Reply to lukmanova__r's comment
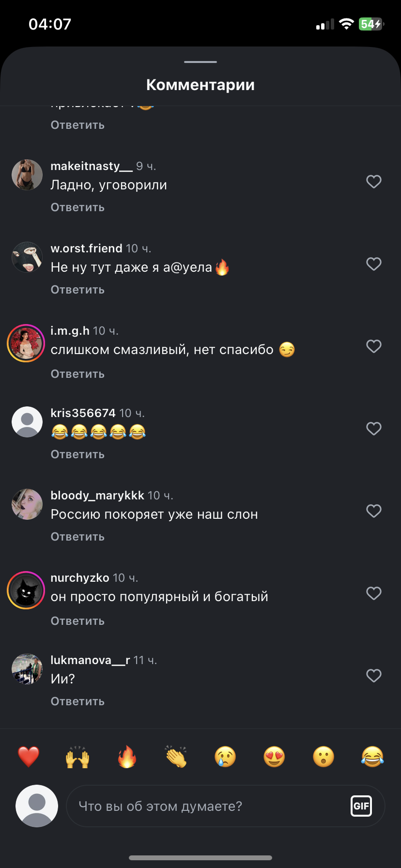This screenshot has height=868, width=401. pos(77,701)
